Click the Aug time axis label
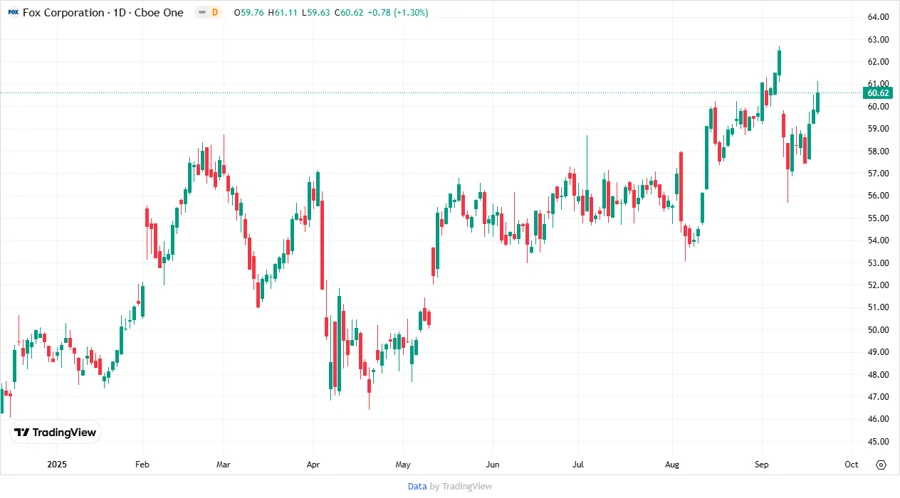This screenshot has height=498, width=900. [x=672, y=464]
